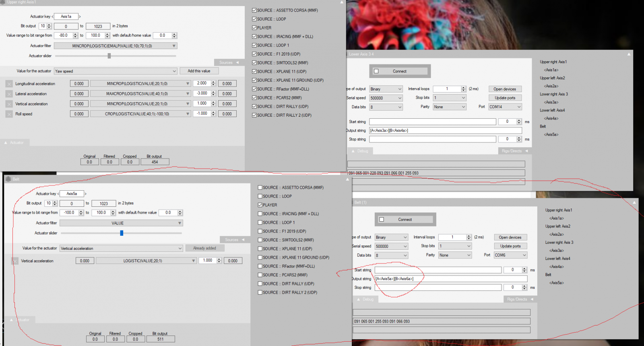Collapse the Belt (1) window with its title arrow
Screen dimensions: 644x346
[x=634, y=202]
